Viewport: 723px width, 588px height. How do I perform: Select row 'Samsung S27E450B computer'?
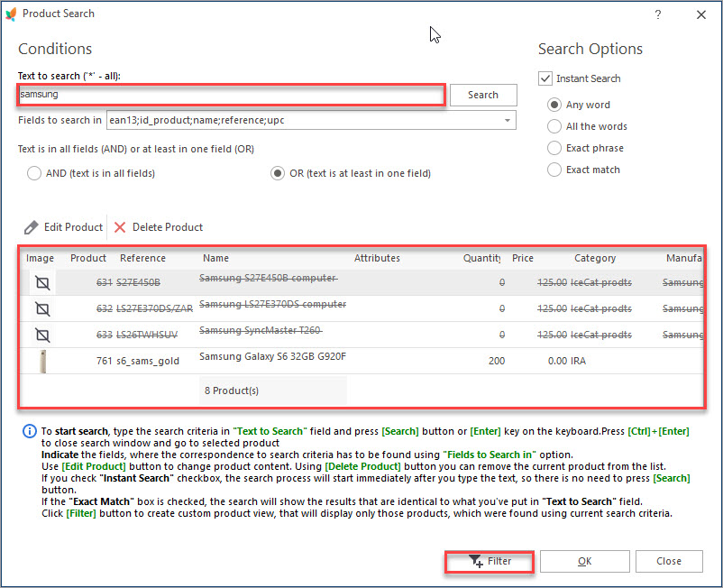[362, 282]
